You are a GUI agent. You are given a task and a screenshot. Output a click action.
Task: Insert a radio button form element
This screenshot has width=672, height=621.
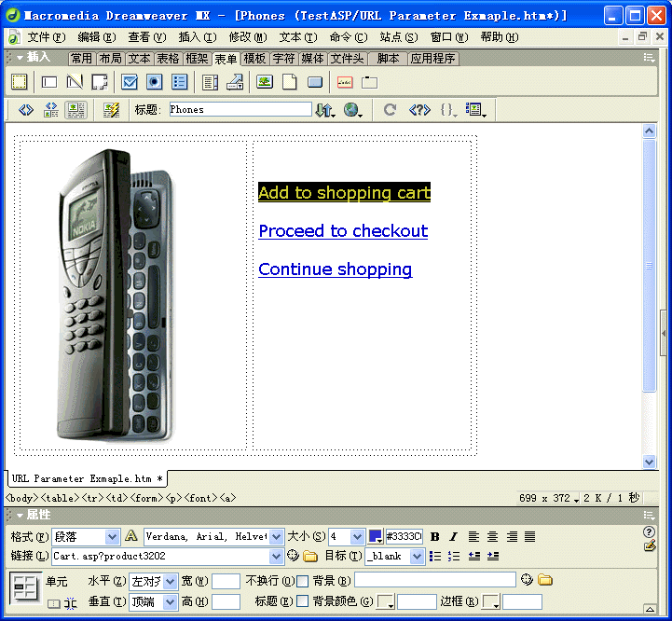pos(155,82)
